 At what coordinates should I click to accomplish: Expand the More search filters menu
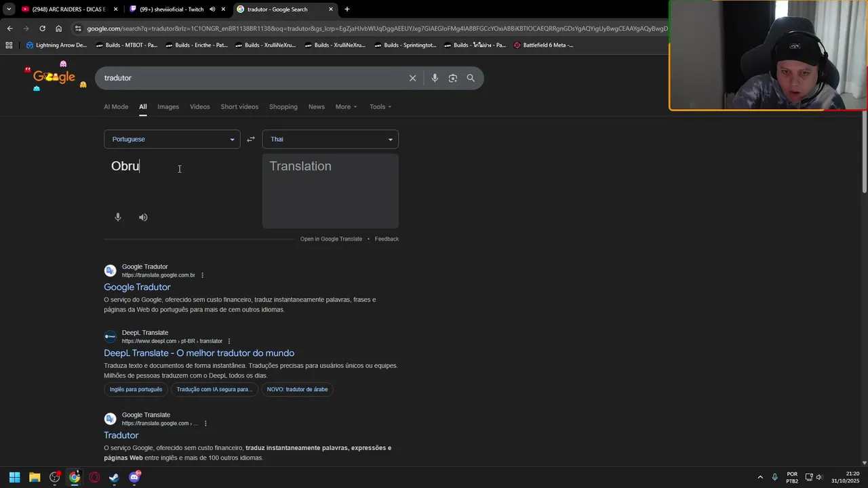(x=346, y=106)
